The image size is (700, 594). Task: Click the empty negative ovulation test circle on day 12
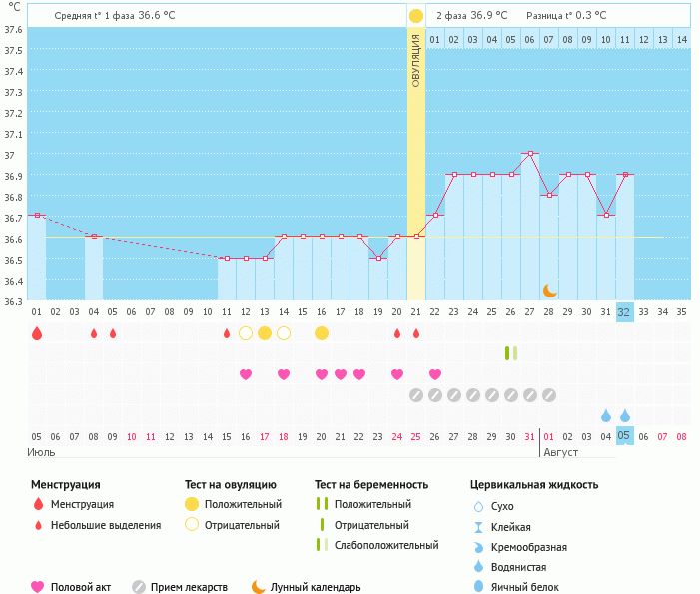point(246,333)
